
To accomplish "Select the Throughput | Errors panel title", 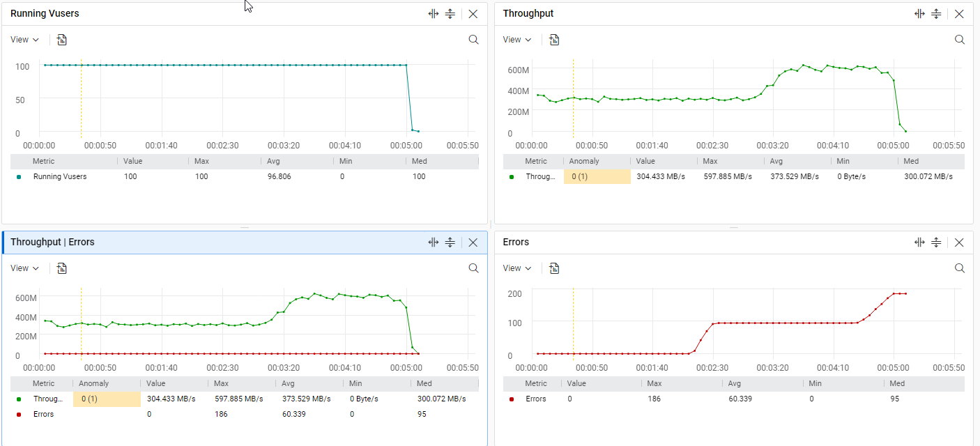I will point(52,243).
